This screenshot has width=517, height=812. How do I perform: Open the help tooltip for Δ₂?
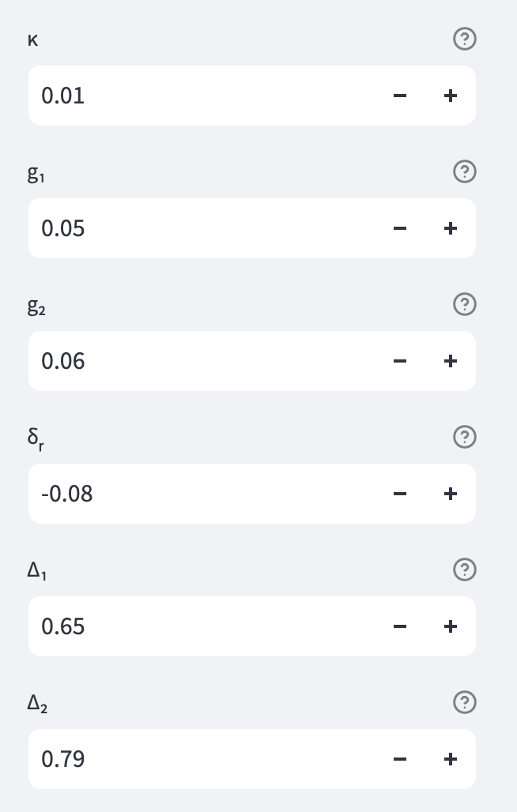click(x=464, y=703)
